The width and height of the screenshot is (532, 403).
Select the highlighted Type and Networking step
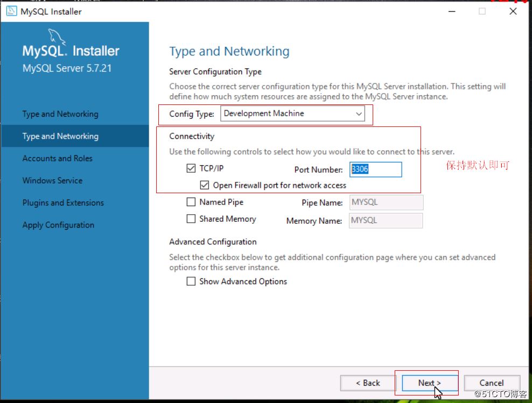pyautogui.click(x=60, y=136)
